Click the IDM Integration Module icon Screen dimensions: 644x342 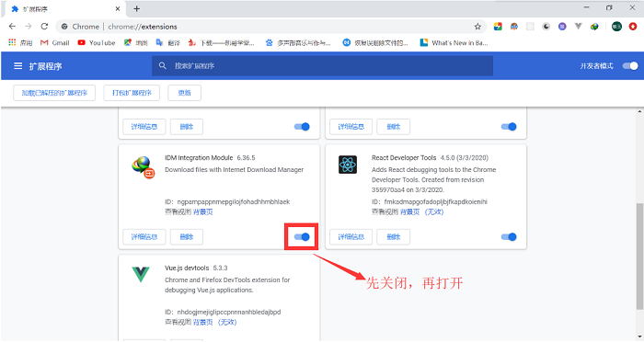click(143, 167)
